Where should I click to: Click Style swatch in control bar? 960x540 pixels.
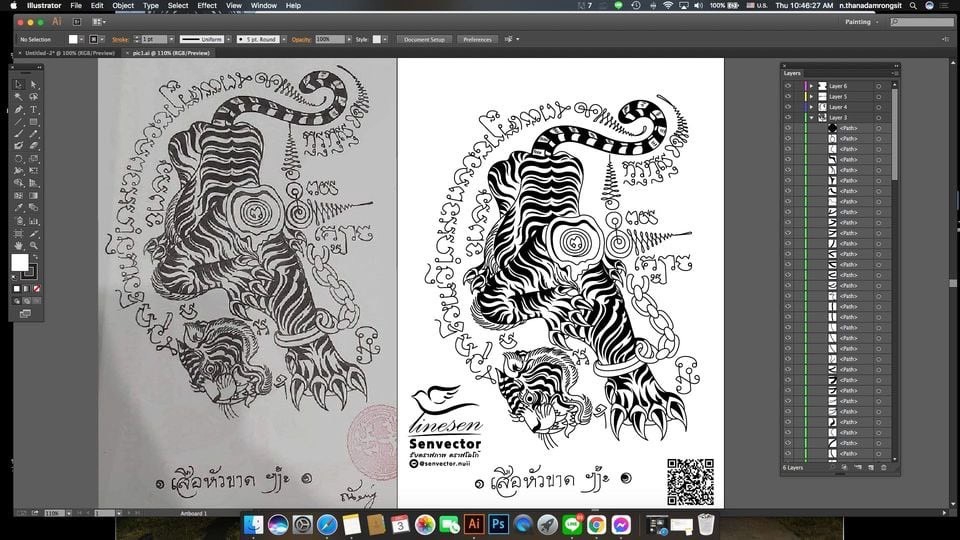pos(377,39)
